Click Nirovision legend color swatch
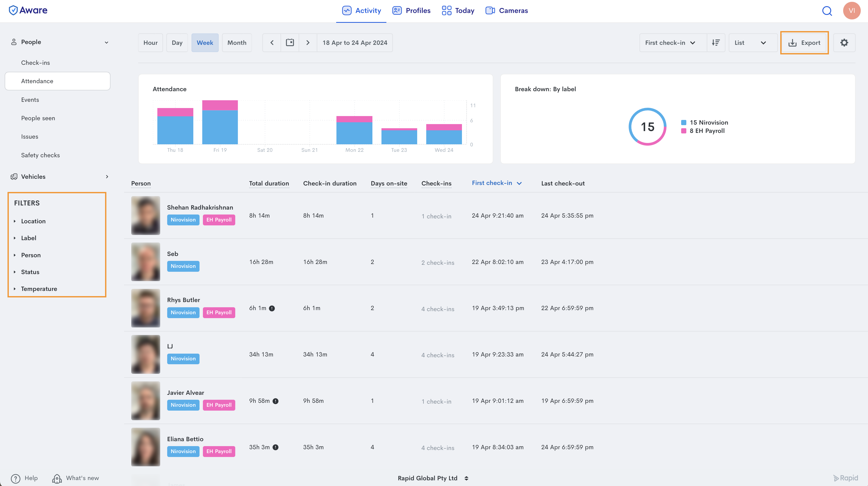This screenshot has width=868, height=486. pos(683,123)
